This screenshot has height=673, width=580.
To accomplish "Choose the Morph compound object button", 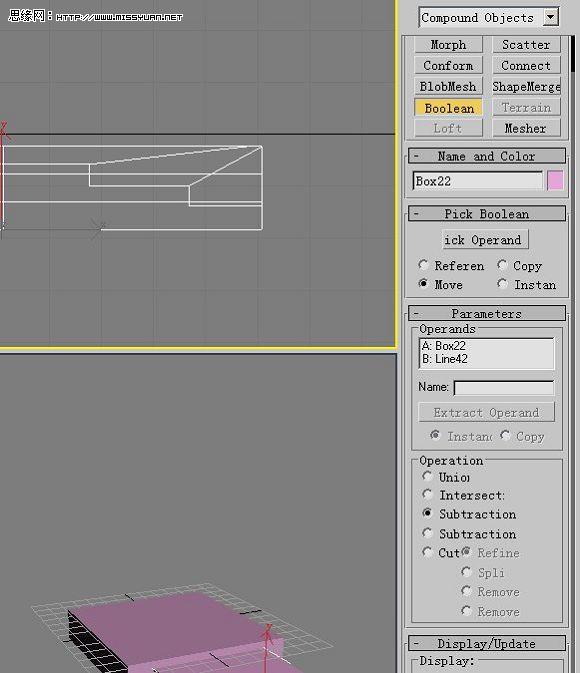I will click(x=448, y=45).
